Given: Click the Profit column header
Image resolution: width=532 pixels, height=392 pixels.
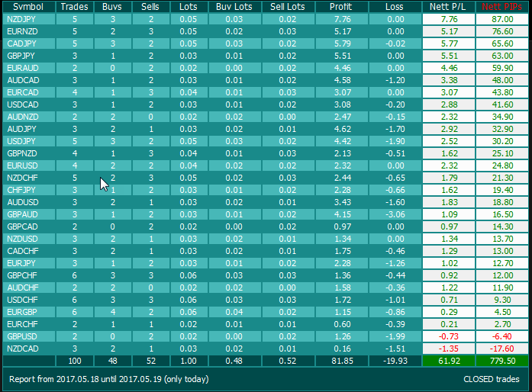Looking at the screenshot, I should (341, 7).
